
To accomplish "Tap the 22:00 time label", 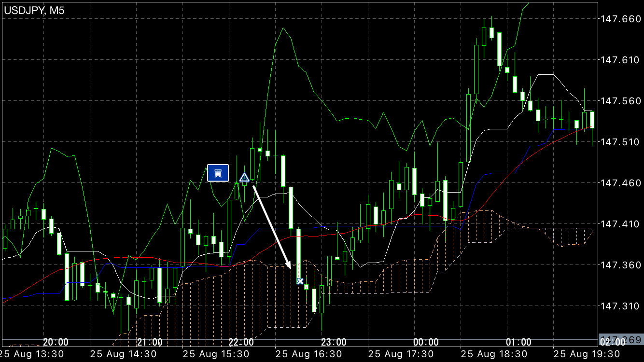I will [x=241, y=342].
